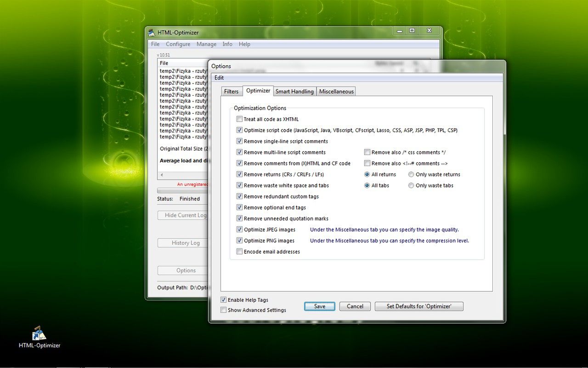Click the PNG compression level hint text
The height and width of the screenshot is (368, 588).
[390, 241]
